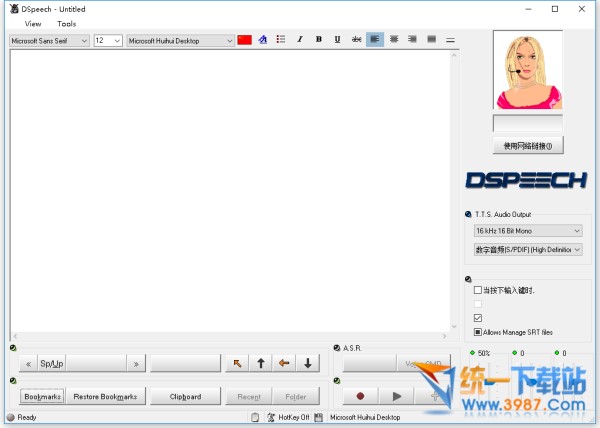Start recording with the red dot button
Image resolution: width=600 pixels, height=428 pixels.
360,396
